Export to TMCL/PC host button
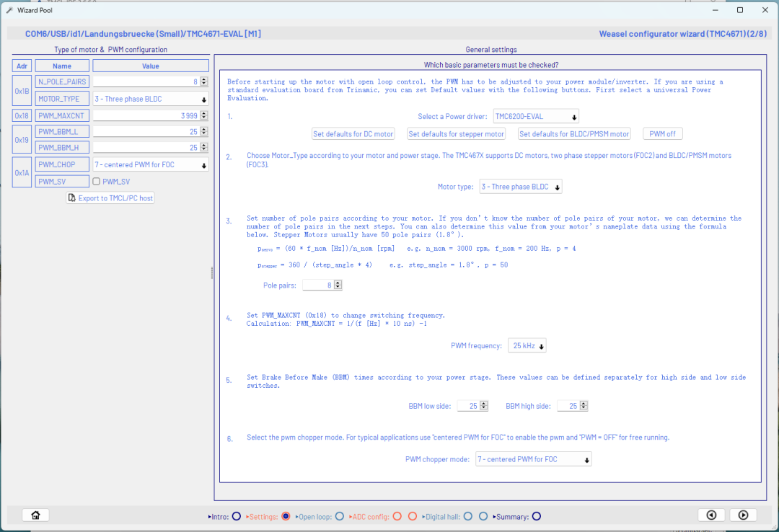 coord(110,198)
